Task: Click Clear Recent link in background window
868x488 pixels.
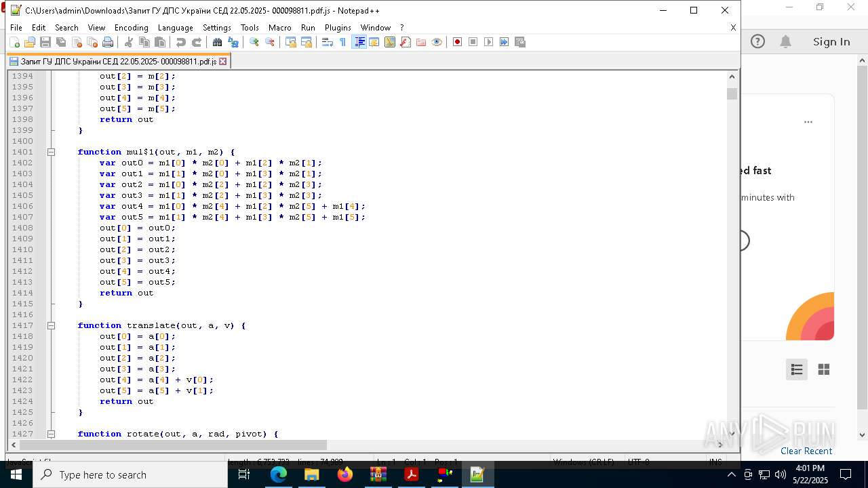Action: [x=806, y=451]
